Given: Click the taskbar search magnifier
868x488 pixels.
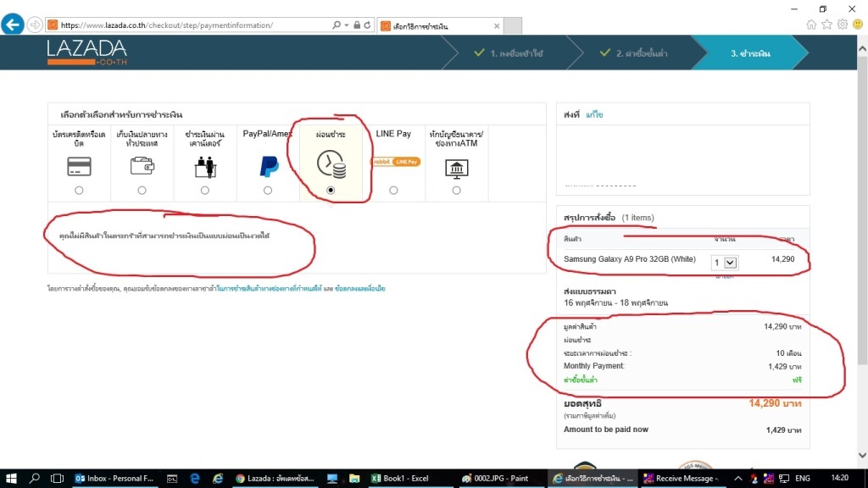Looking at the screenshot, I should point(34,478).
